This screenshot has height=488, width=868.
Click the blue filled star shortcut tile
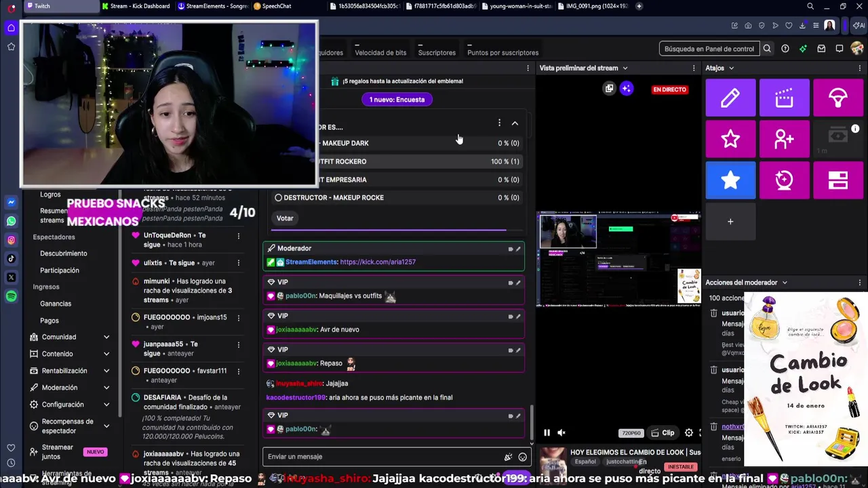(x=730, y=180)
